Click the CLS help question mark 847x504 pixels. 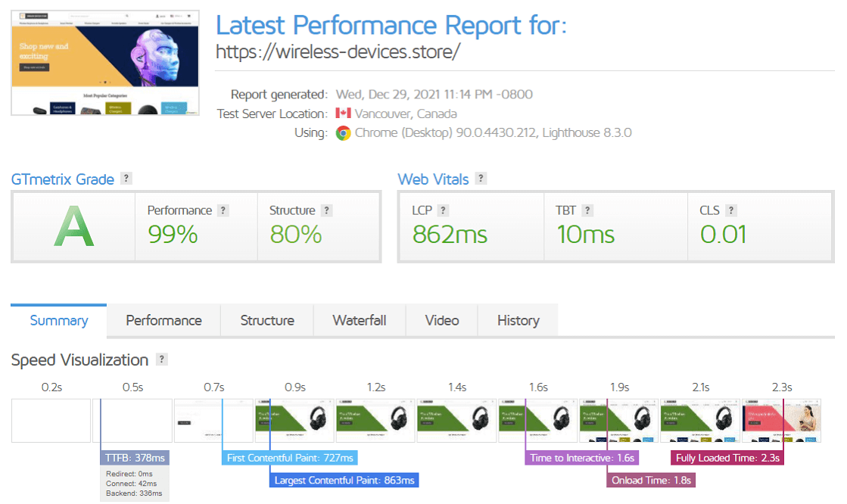click(x=731, y=211)
